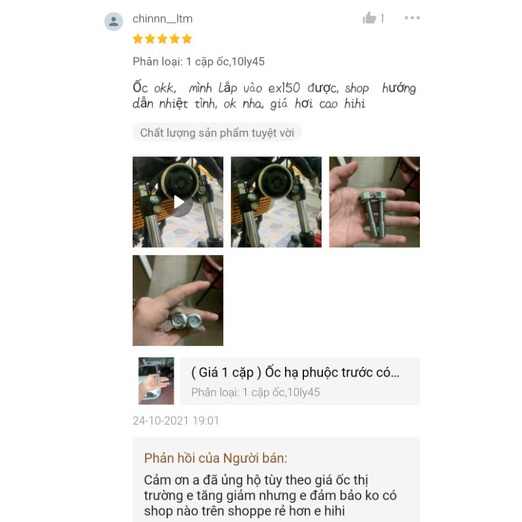Viewport: 522px width, 522px height.
Task: Click the first gold star
Action: [138, 39]
